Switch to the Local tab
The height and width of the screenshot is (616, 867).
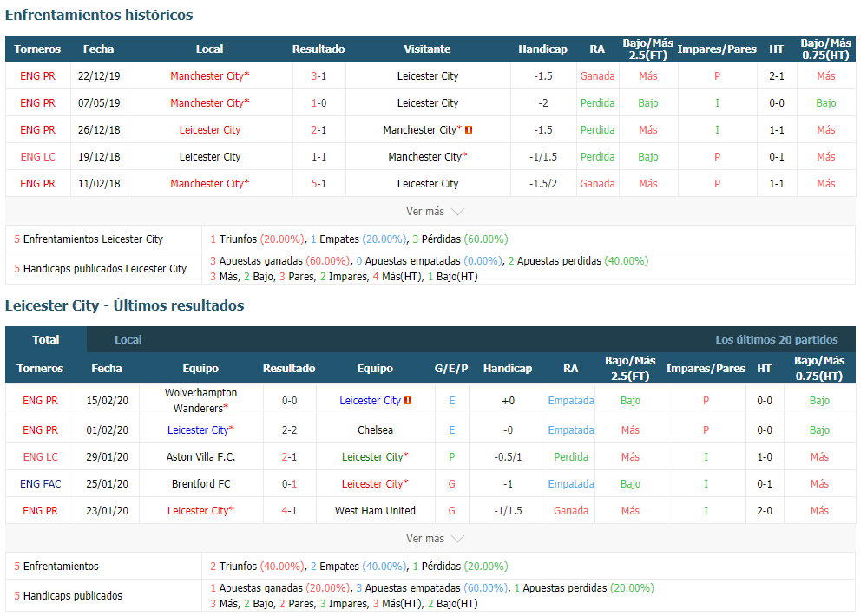(x=128, y=339)
